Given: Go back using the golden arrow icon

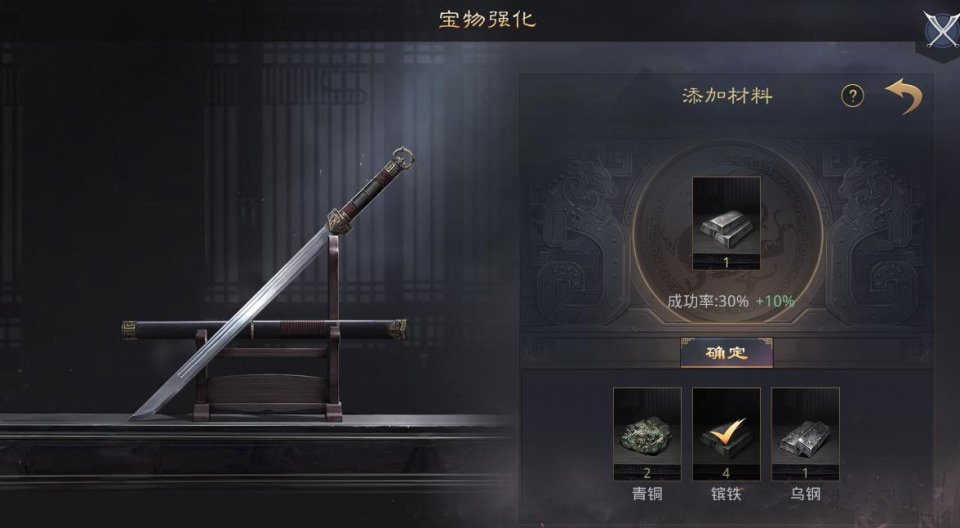Looking at the screenshot, I should point(904,96).
